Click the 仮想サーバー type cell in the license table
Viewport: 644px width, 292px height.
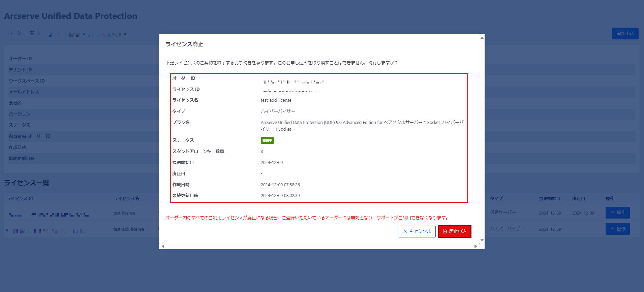click(503, 213)
